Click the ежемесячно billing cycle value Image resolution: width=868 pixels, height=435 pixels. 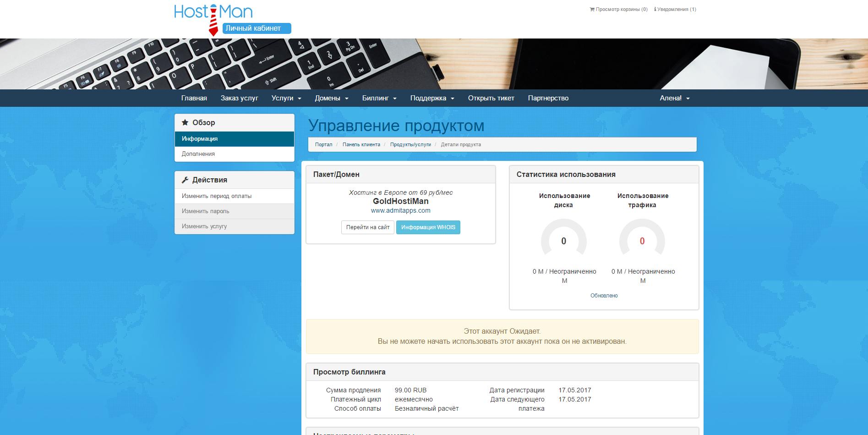click(414, 399)
